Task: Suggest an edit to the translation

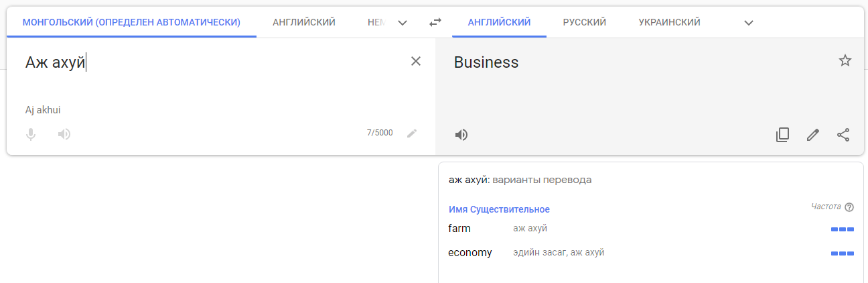Action: [x=813, y=135]
